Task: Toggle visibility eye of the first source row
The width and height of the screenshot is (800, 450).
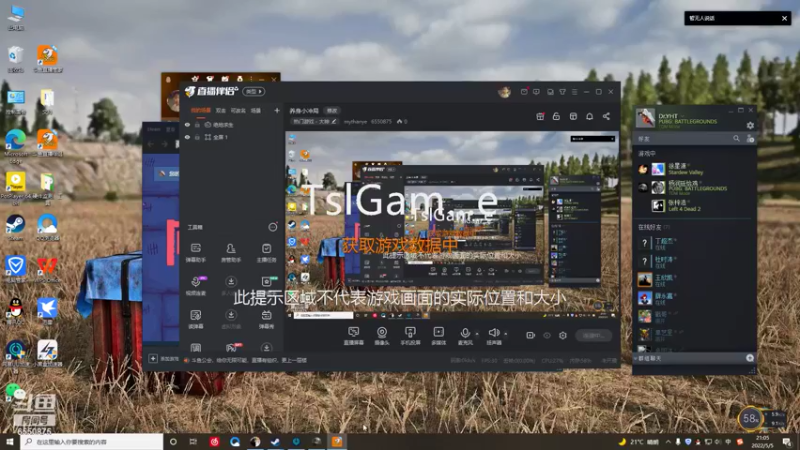Action: [x=187, y=124]
